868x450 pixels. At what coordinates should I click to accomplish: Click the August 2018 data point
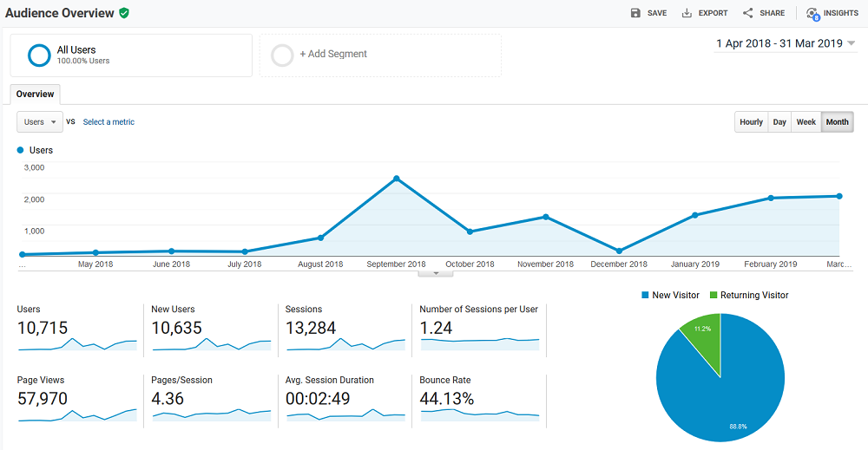point(320,238)
